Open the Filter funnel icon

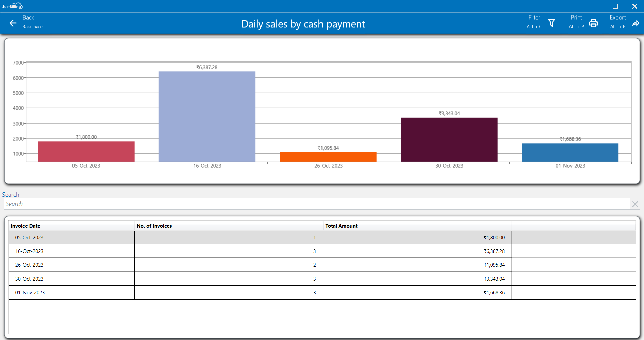point(551,23)
